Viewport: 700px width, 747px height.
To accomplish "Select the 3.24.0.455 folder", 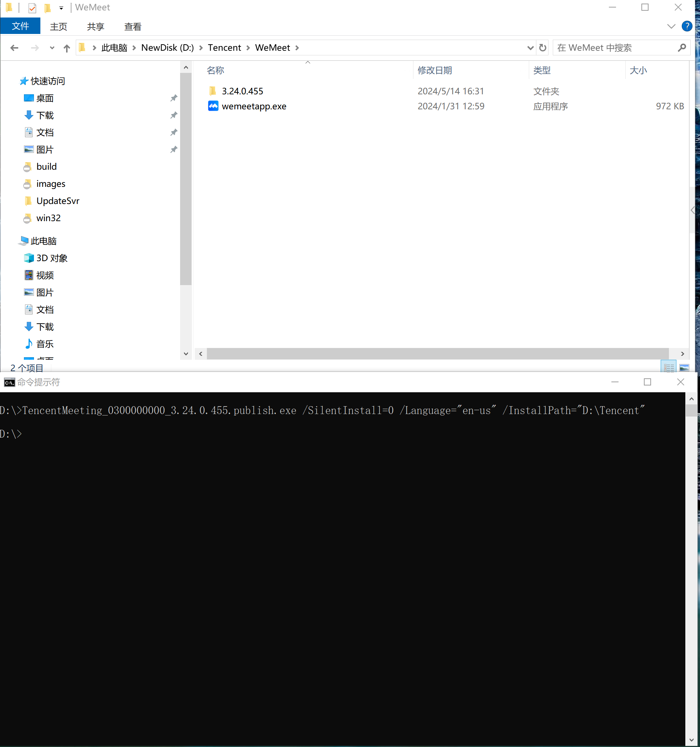I will pos(242,91).
